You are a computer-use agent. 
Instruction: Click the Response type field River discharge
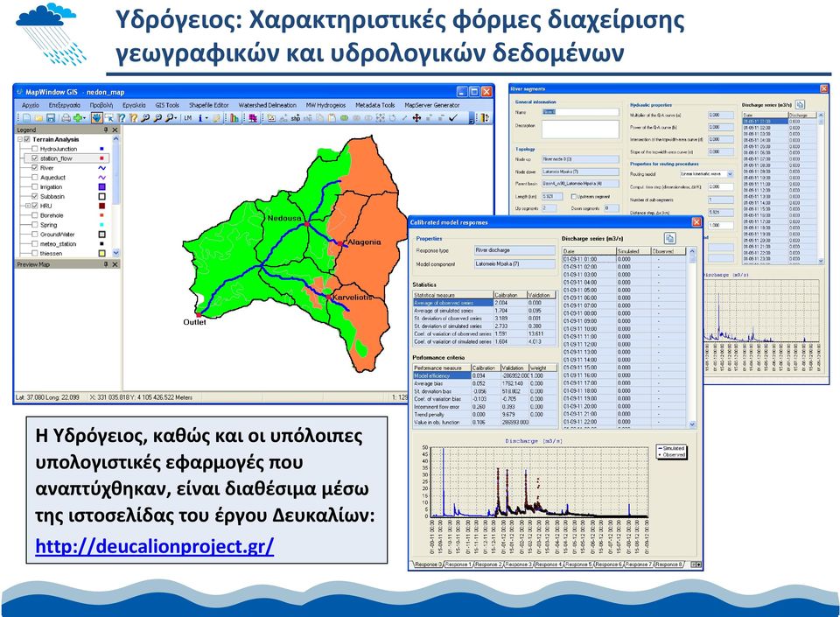[x=514, y=250]
